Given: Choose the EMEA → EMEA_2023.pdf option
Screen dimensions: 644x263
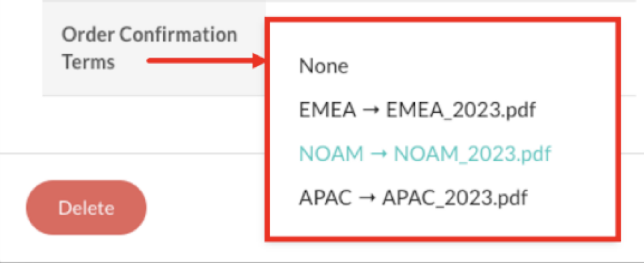Looking at the screenshot, I should pos(416,110).
